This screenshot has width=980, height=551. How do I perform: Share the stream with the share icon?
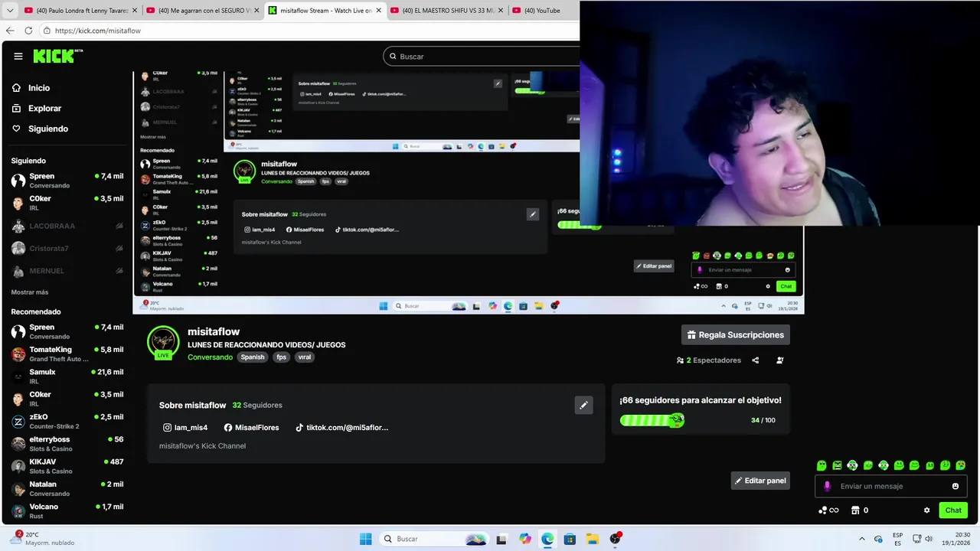(x=756, y=360)
